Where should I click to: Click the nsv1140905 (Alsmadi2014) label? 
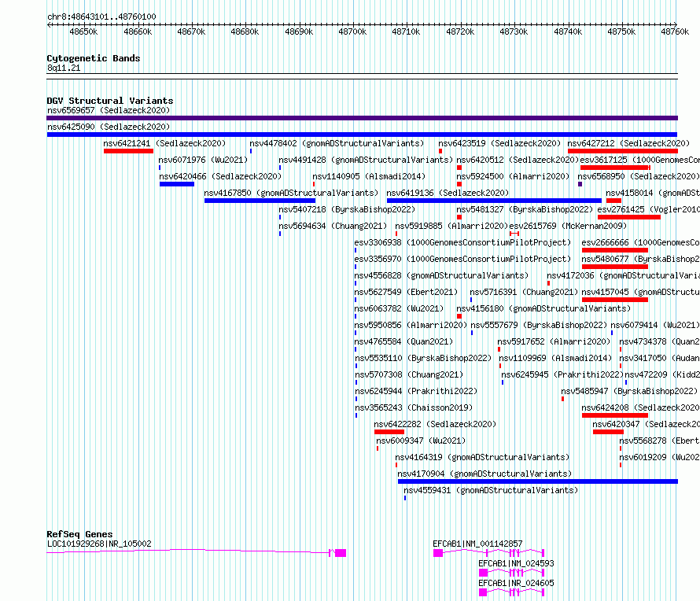[369, 176]
